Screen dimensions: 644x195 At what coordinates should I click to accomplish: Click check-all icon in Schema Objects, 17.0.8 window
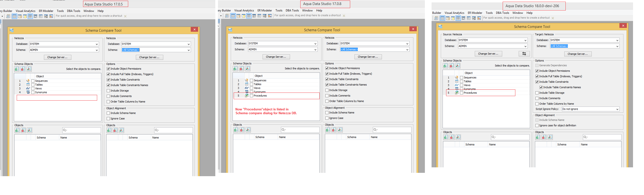[x=236, y=68]
